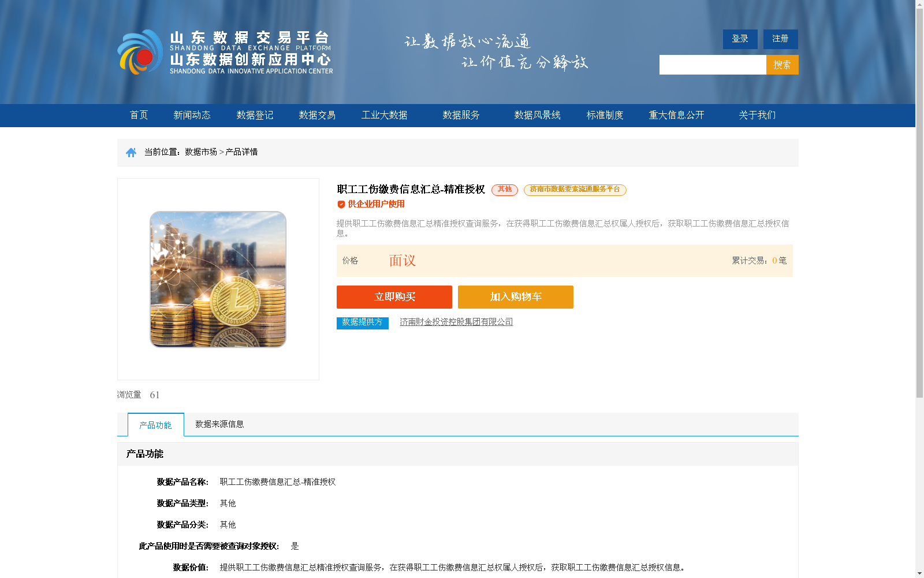The height and width of the screenshot is (578, 924).
Task: Switch to 产品功能 tab
Action: (x=156, y=425)
